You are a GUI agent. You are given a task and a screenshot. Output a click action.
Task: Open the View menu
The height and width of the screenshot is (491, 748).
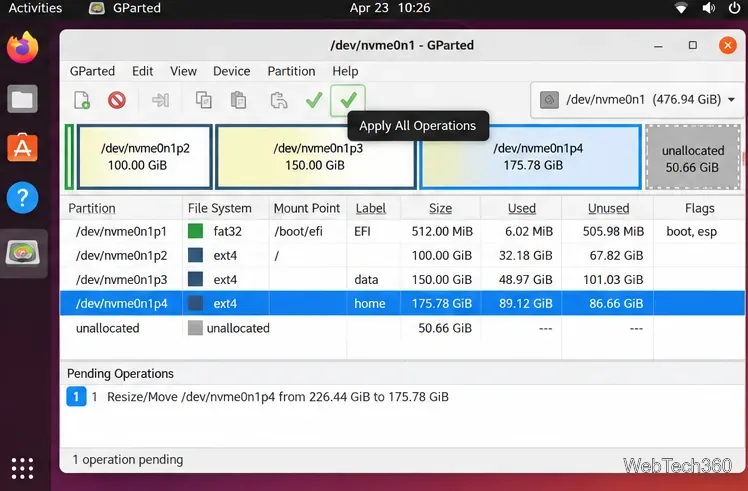click(x=183, y=71)
